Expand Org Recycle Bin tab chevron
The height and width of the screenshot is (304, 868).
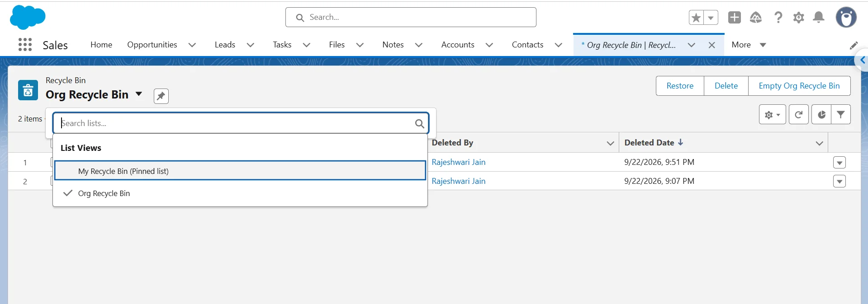tap(691, 45)
